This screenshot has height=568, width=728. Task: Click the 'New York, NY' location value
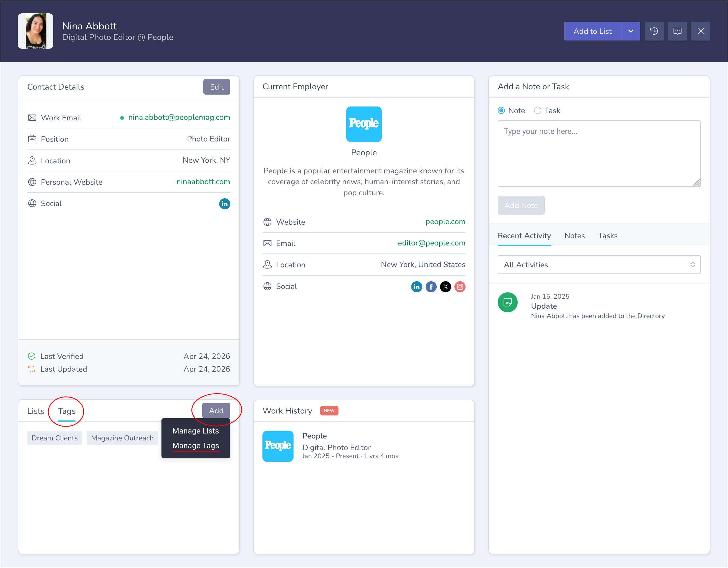[x=206, y=160]
